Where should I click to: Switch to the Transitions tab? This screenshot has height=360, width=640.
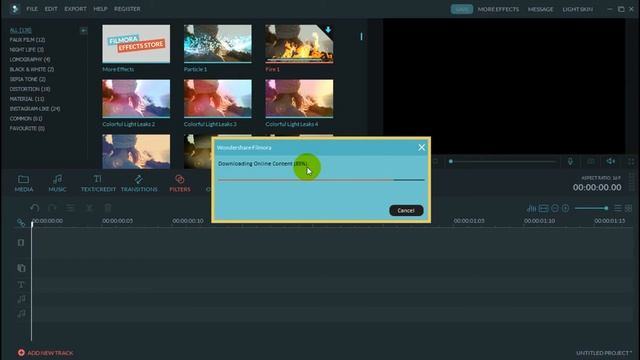pos(139,183)
